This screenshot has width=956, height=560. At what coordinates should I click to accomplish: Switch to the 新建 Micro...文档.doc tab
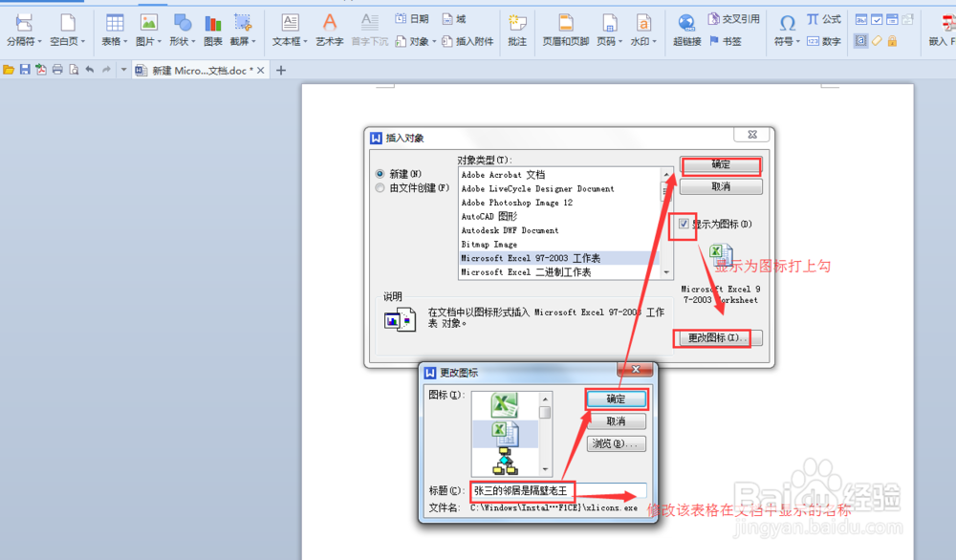pyautogui.click(x=199, y=71)
